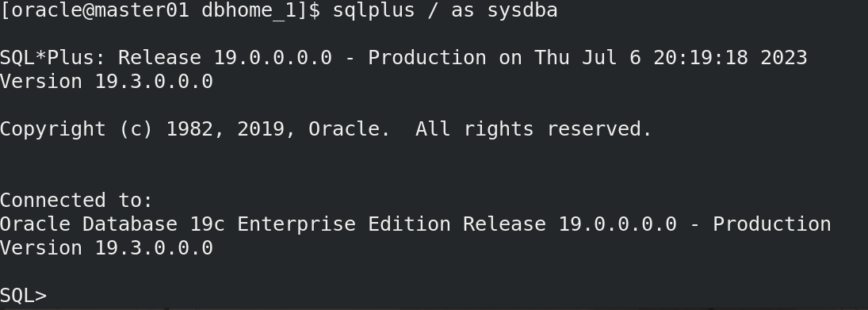
Task: Click the '[oracle@master01' shell prompt text
Action: click(94, 10)
